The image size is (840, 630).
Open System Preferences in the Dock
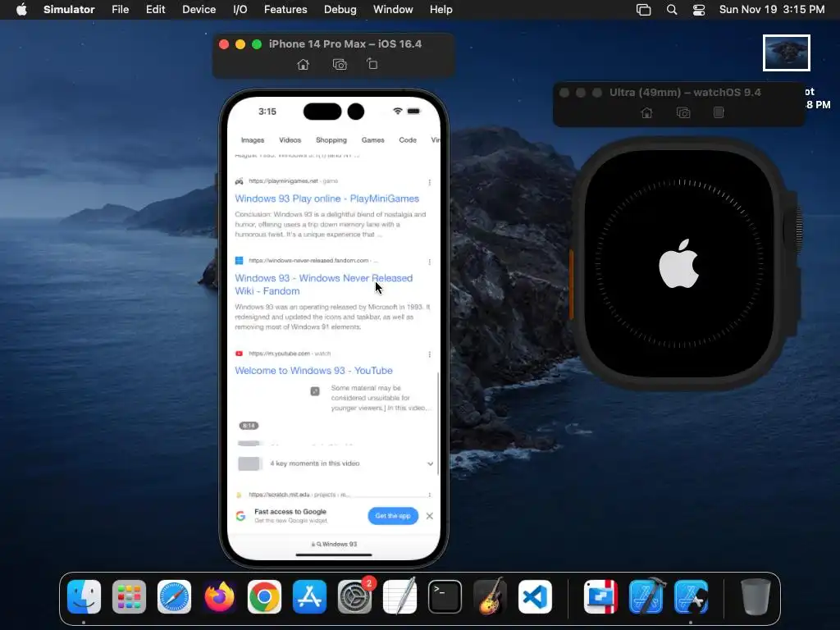click(x=354, y=596)
